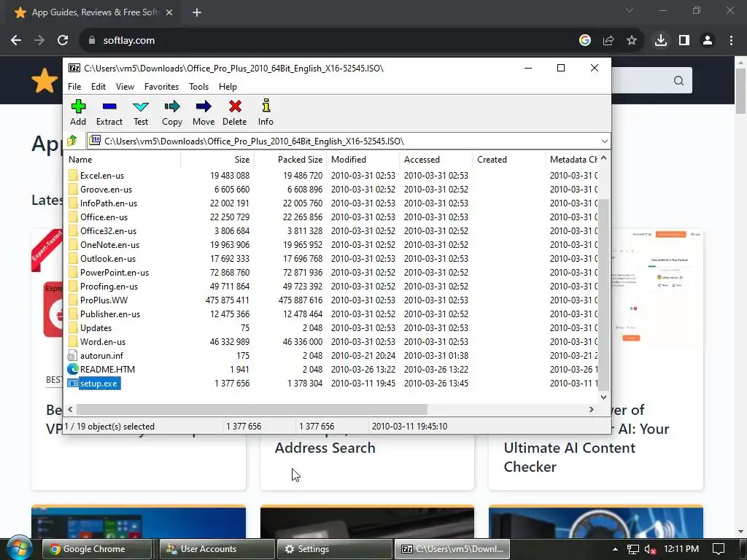The image size is (747, 560).
Task: Switch to User Accounts taskbar window
Action: (x=217, y=549)
